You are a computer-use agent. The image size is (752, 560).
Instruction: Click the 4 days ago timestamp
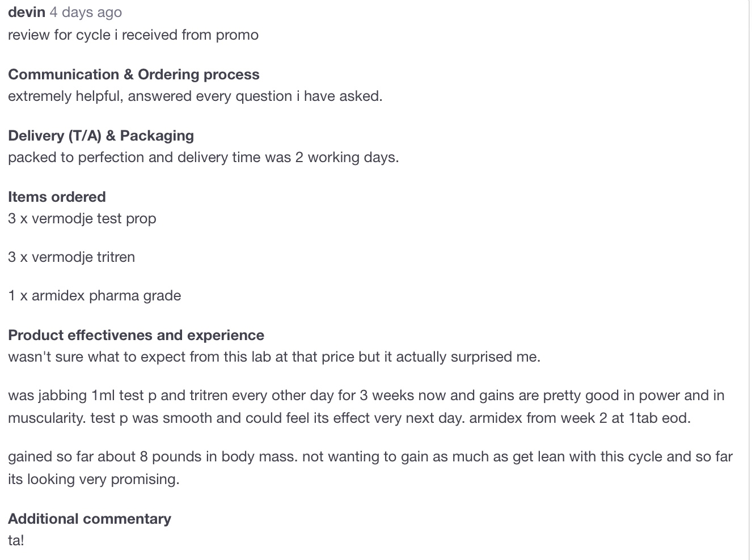(86, 12)
